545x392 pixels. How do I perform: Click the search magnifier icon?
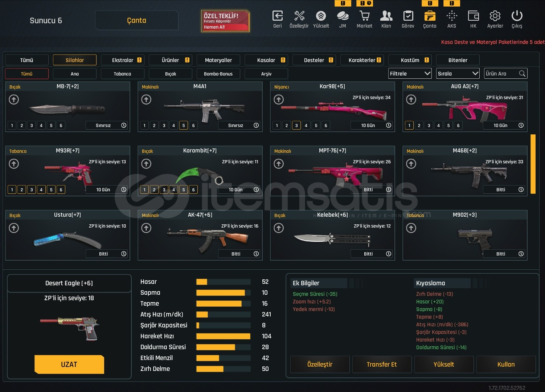(x=522, y=73)
